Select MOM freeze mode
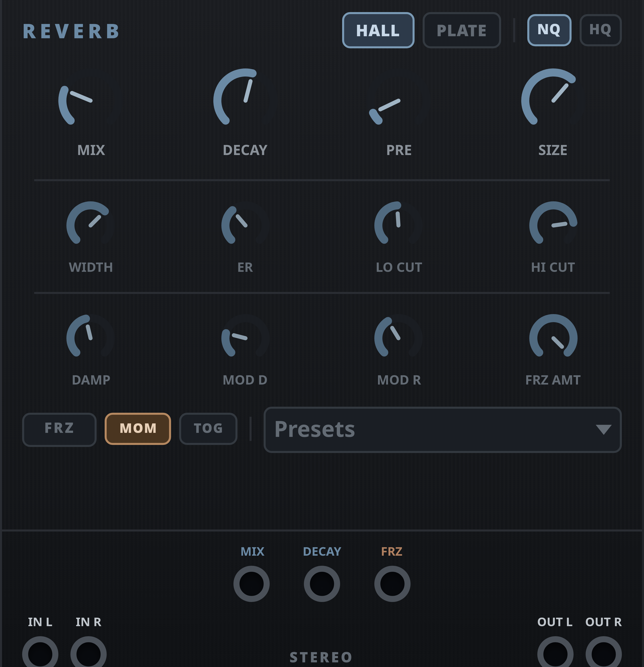This screenshot has height=667, width=644. tap(138, 428)
